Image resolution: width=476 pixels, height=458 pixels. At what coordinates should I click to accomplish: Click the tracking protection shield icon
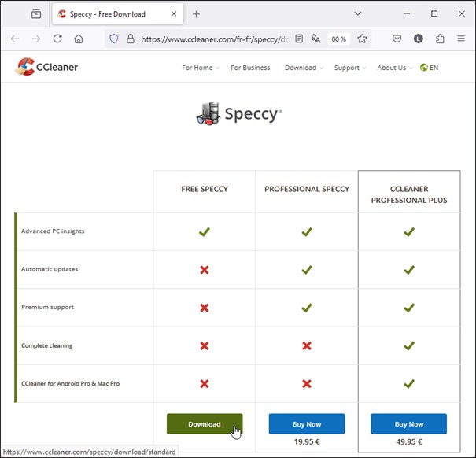pos(113,39)
